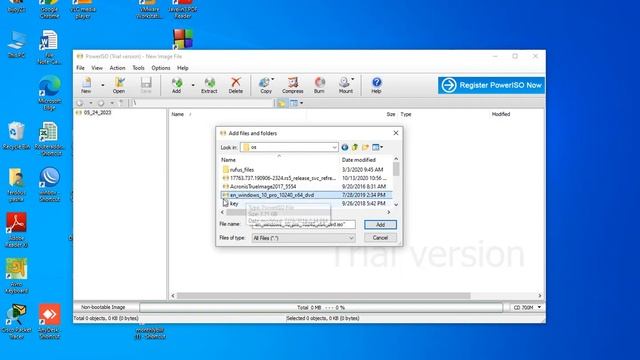Click the Add toolbar icon

coord(176,85)
